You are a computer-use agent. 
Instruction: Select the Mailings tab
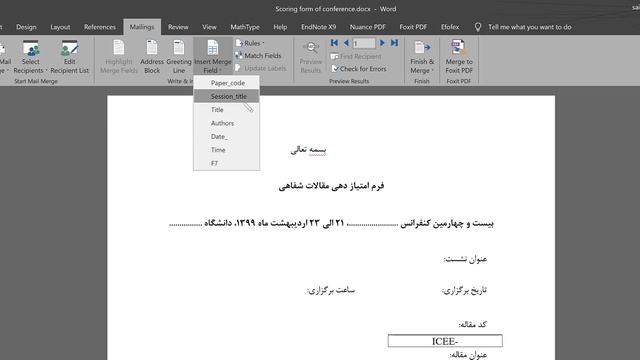(142, 27)
